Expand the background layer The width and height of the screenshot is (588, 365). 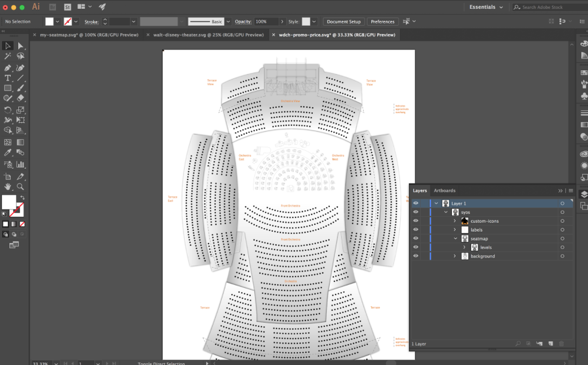pyautogui.click(x=455, y=256)
